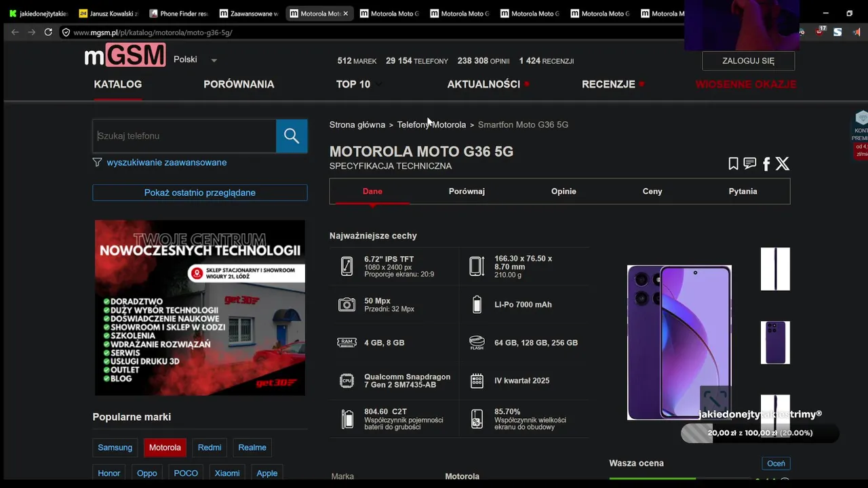Close the active Motorola Moto browser tab
Image resolution: width=868 pixels, height=488 pixels.
(345, 14)
